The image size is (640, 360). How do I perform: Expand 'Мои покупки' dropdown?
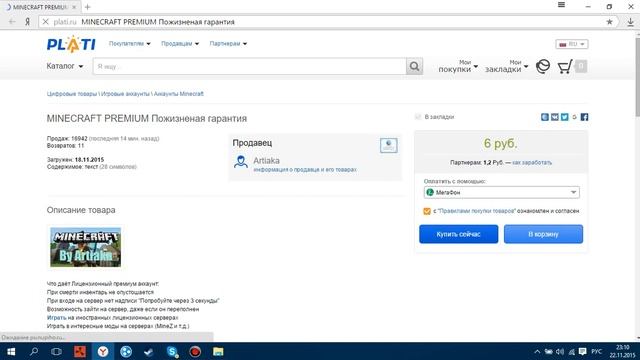(x=458, y=66)
